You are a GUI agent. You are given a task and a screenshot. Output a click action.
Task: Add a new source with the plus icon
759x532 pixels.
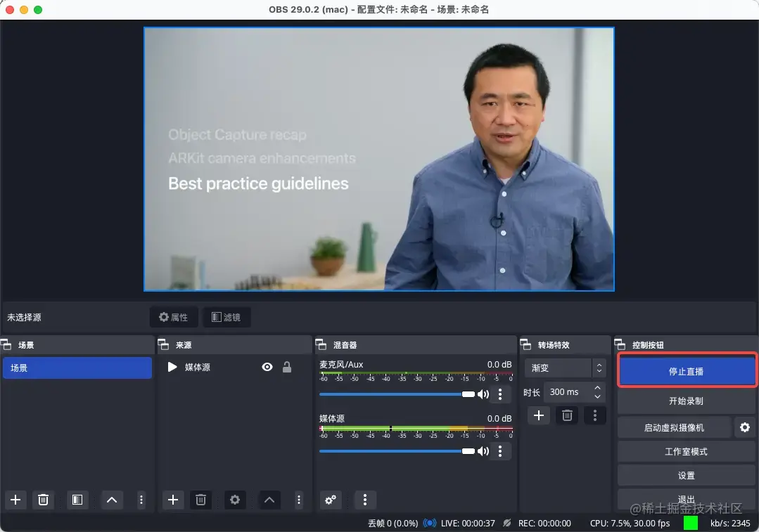coord(173,500)
